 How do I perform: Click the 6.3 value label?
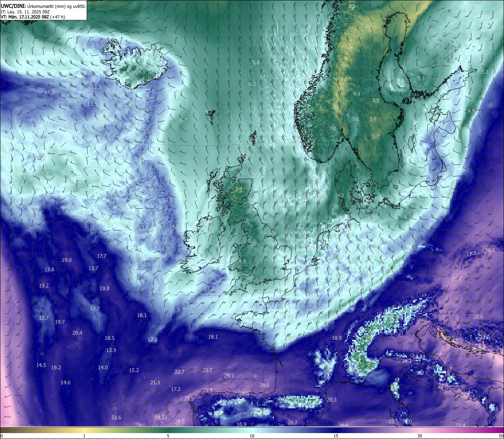[x=252, y=84]
